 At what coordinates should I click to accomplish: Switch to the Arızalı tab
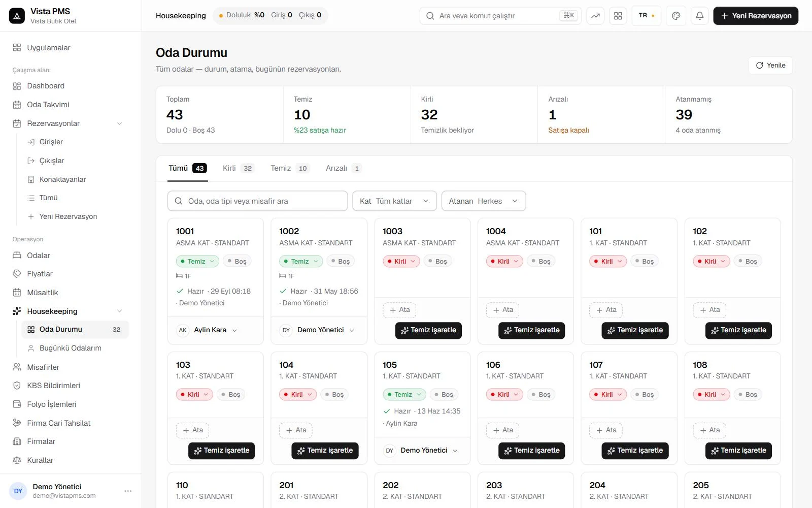click(x=343, y=168)
